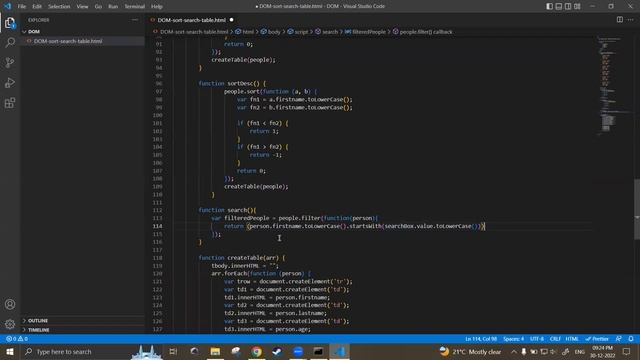Open errors and warnings status item
Screen dimensions: 640x360
[x=17, y=339]
